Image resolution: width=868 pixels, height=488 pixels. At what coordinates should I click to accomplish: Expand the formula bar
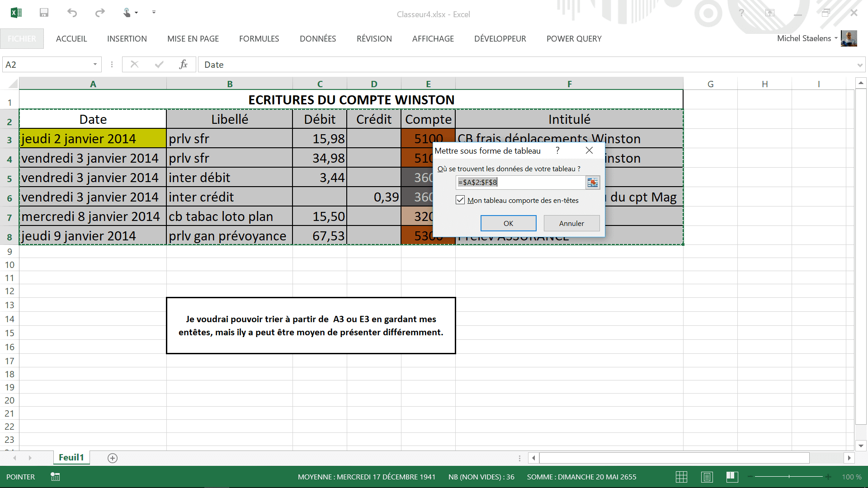coord(859,65)
